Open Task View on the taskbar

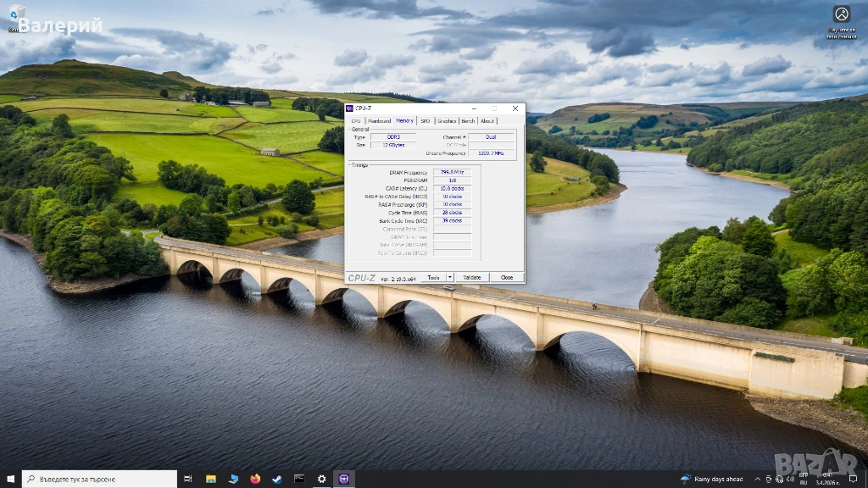coord(188,479)
